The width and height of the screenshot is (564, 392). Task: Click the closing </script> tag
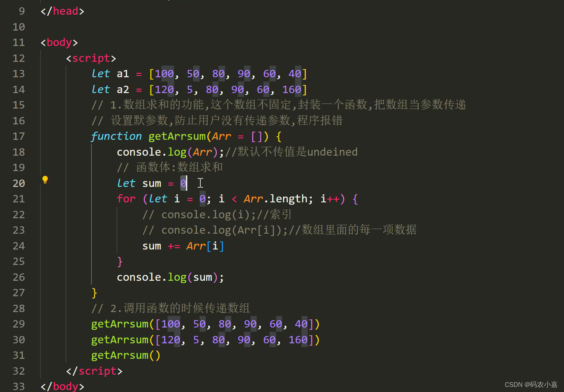click(94, 371)
